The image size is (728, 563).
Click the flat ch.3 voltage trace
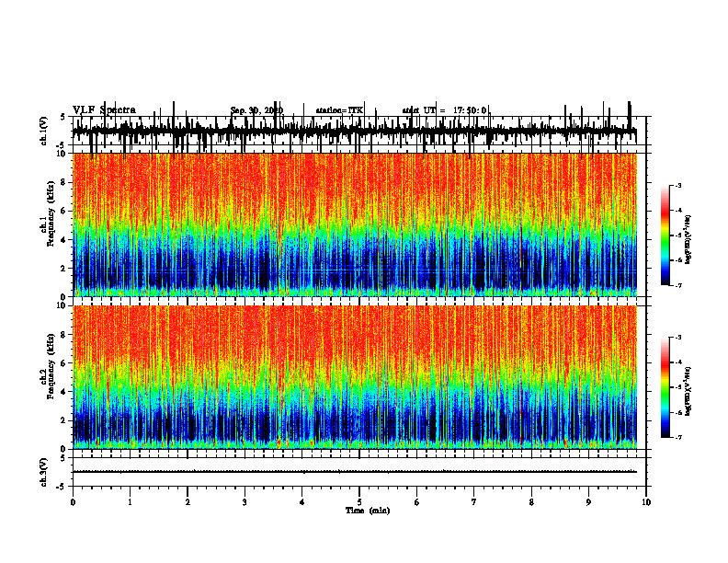[355, 472]
